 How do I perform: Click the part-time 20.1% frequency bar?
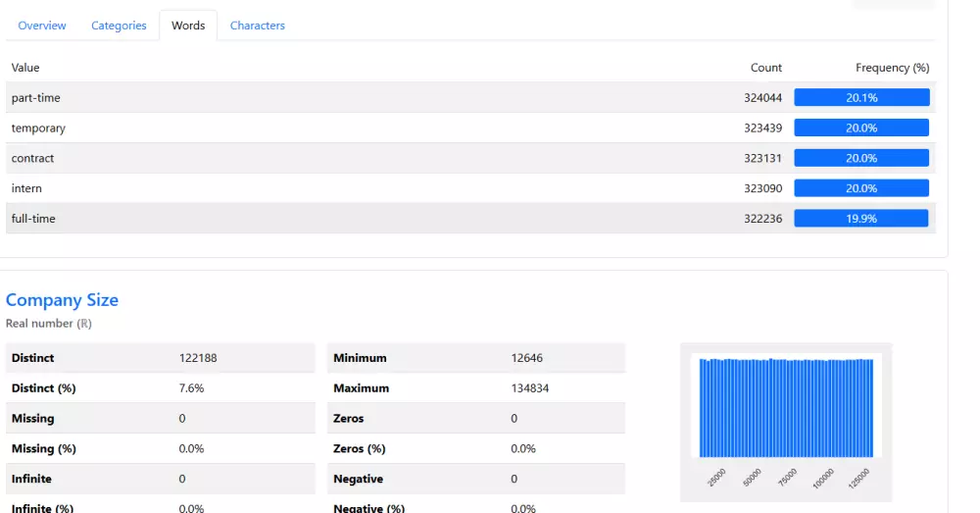tap(861, 97)
